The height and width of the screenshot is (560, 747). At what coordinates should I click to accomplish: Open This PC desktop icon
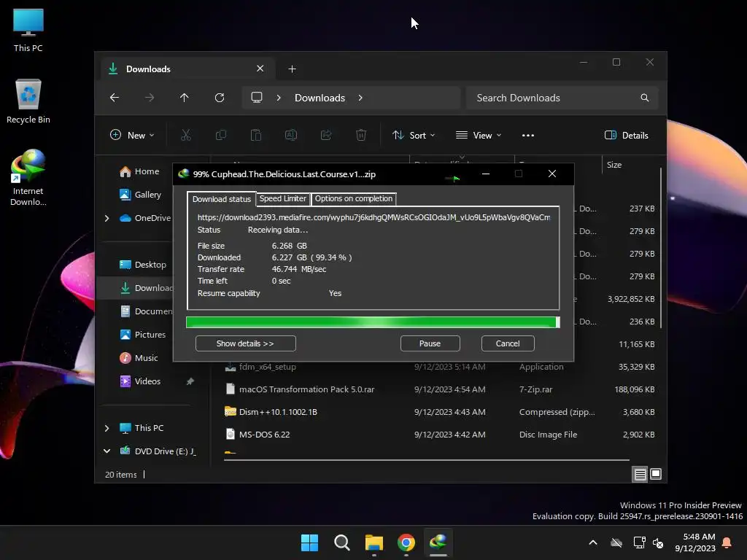point(28,31)
